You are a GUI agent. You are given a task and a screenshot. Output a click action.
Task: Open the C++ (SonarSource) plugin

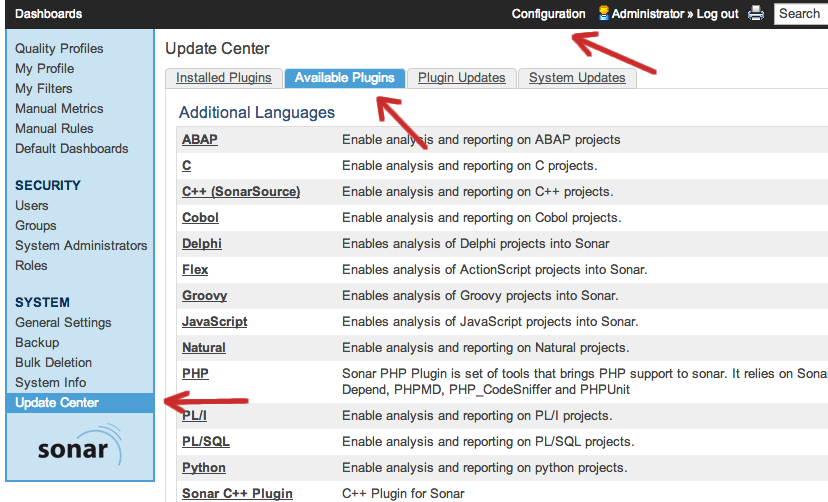click(241, 191)
